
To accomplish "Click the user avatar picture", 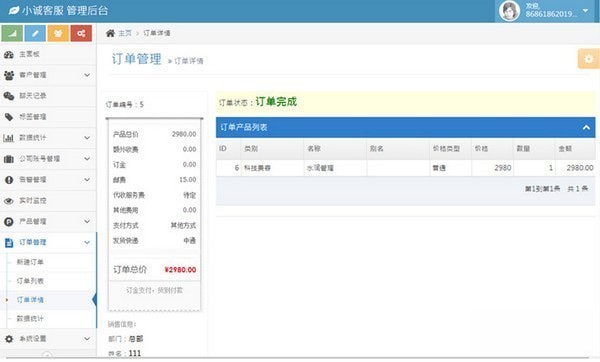I will [509, 11].
